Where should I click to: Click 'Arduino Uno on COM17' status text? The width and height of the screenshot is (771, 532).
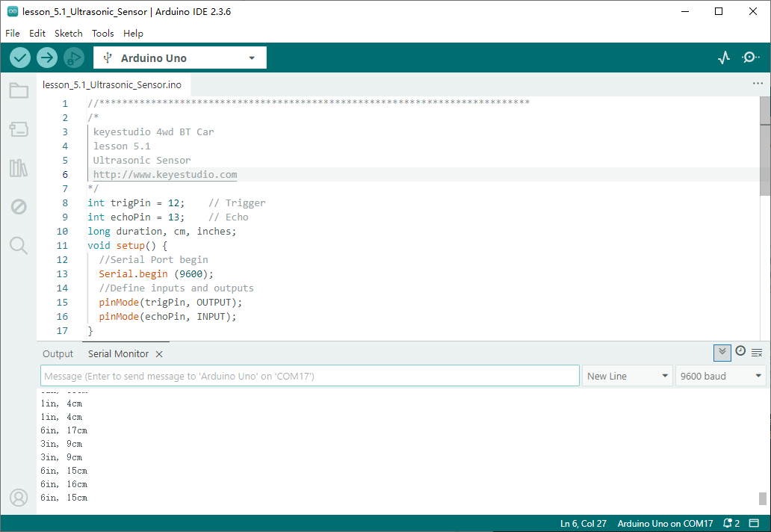click(x=665, y=524)
